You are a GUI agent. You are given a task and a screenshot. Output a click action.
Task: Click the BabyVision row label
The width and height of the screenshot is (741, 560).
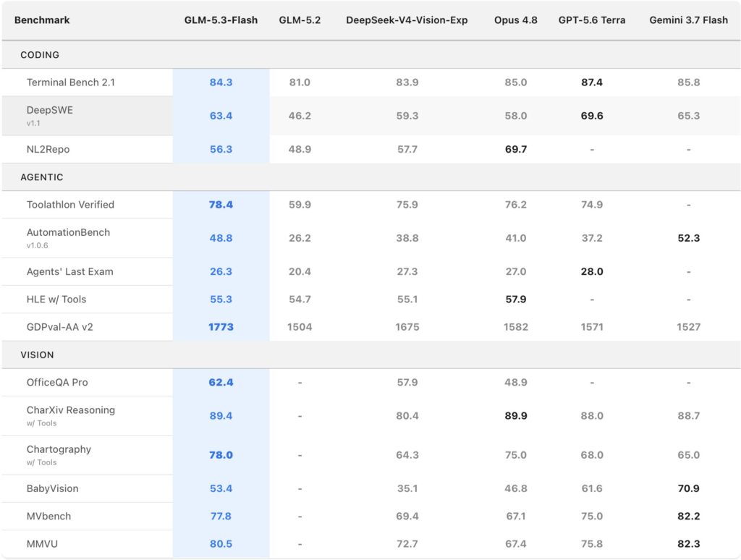tap(52, 488)
